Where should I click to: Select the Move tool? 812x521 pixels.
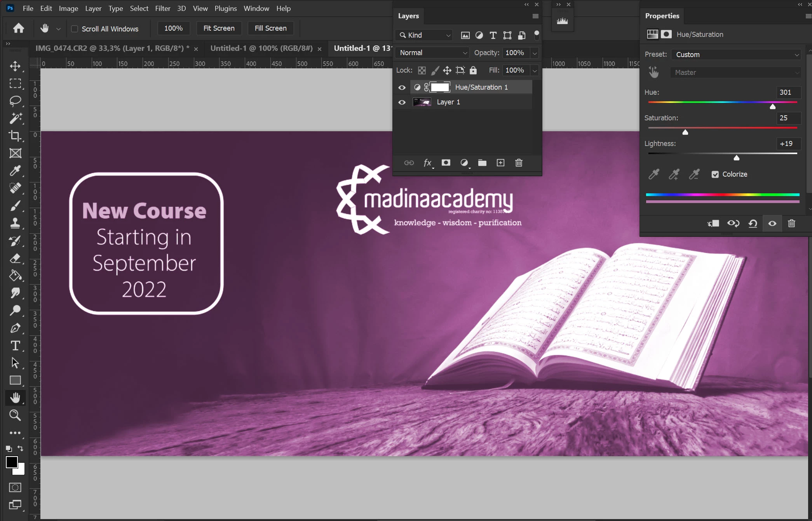pyautogui.click(x=15, y=66)
